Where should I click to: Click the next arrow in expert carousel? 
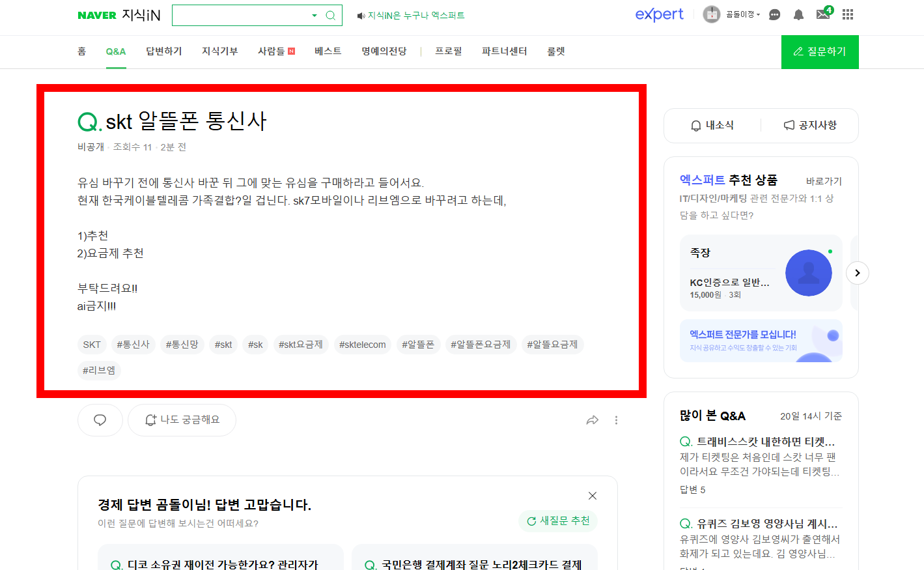(858, 273)
